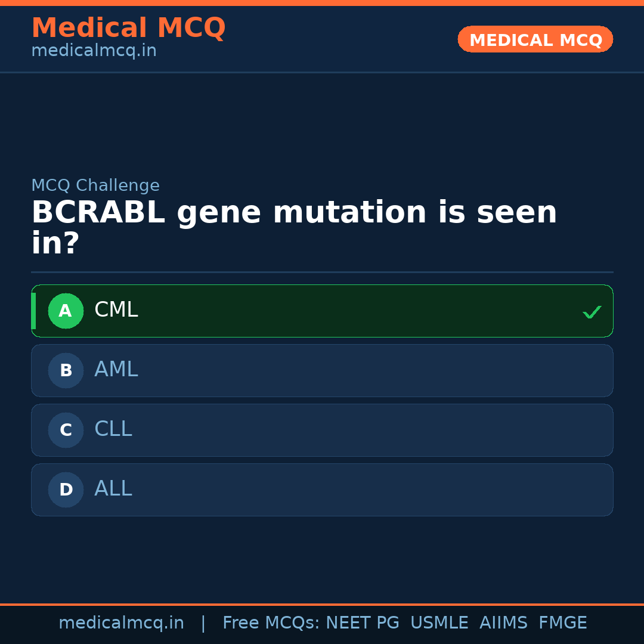Click the AIIMS footer text
The image size is (644, 644).
coord(503,623)
